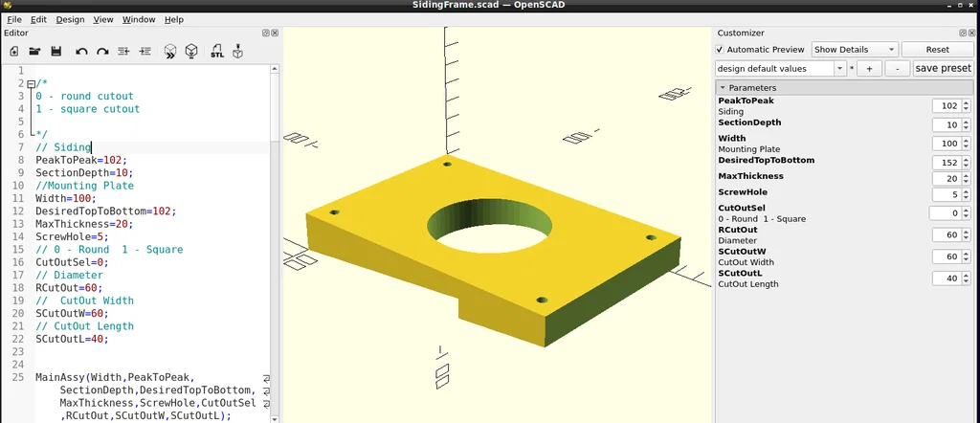The height and width of the screenshot is (423, 980).
Task: Click the PeakToPeak value field
Action: pos(947,105)
